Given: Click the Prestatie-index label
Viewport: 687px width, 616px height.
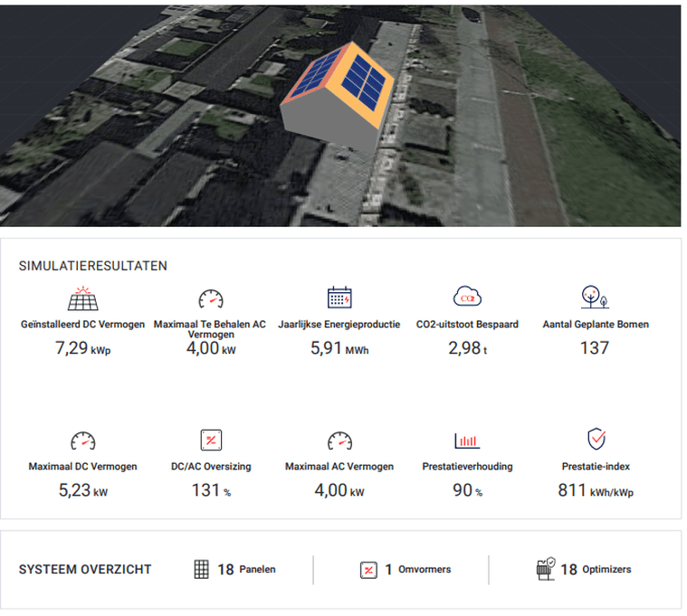Looking at the screenshot, I should click(596, 467).
